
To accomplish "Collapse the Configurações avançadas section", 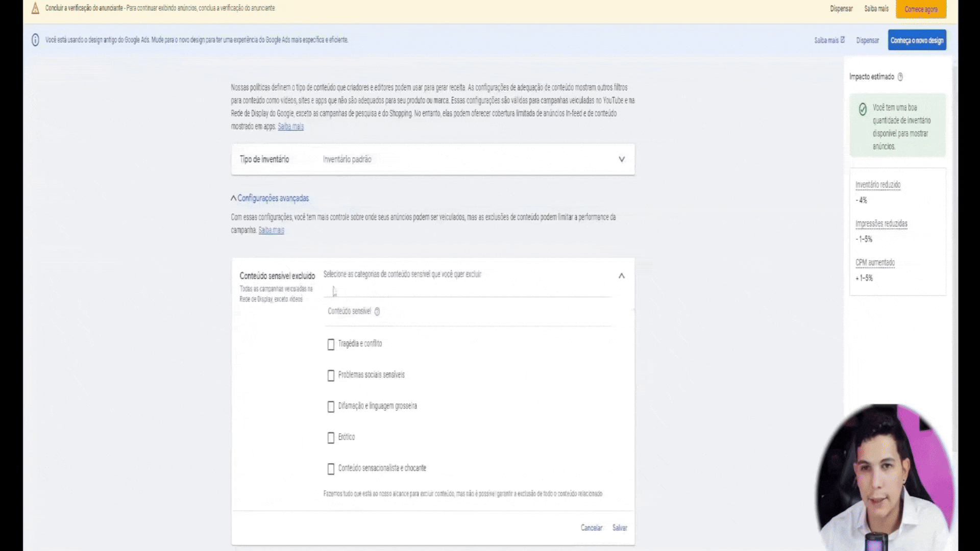I will [x=270, y=198].
